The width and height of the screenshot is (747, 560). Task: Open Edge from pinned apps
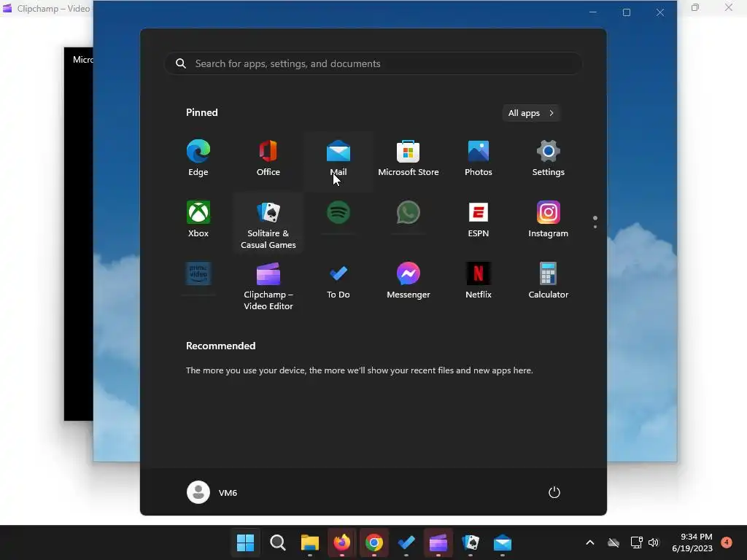pyautogui.click(x=198, y=159)
